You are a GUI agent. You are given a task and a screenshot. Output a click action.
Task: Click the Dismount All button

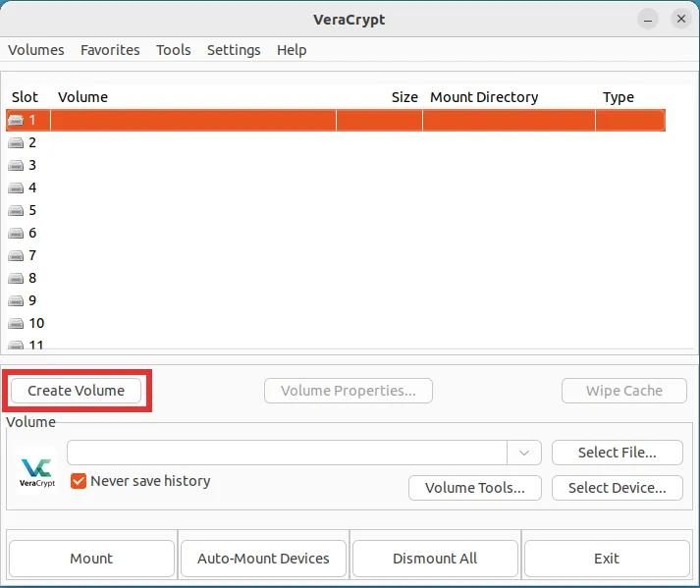point(435,559)
